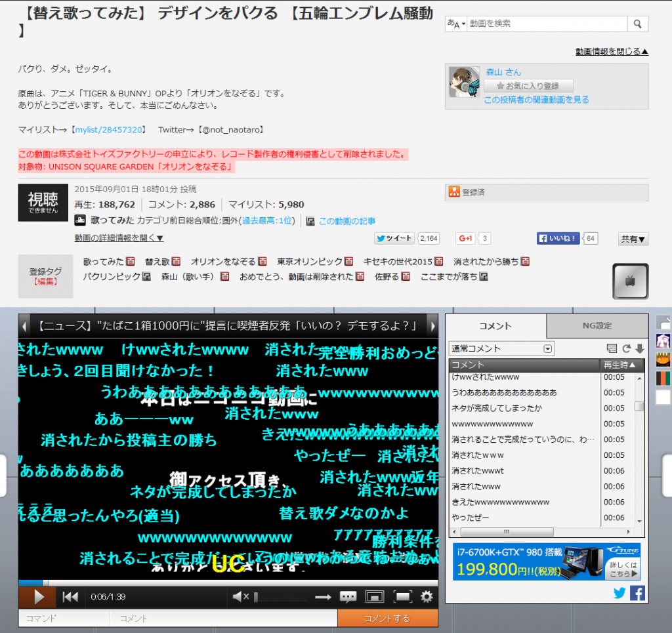Switch to the NG設定 tab
The image size is (672, 633).
(x=597, y=326)
